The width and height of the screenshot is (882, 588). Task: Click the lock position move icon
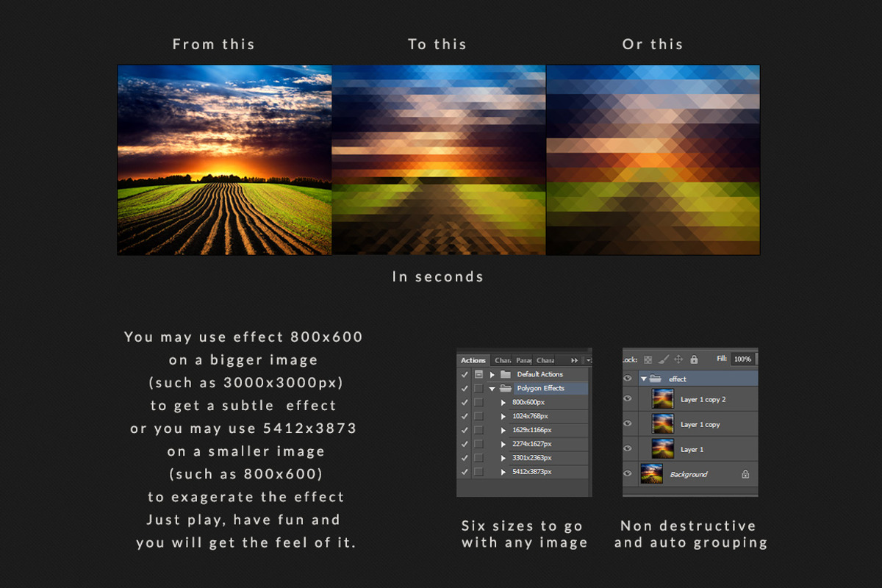coord(678,359)
